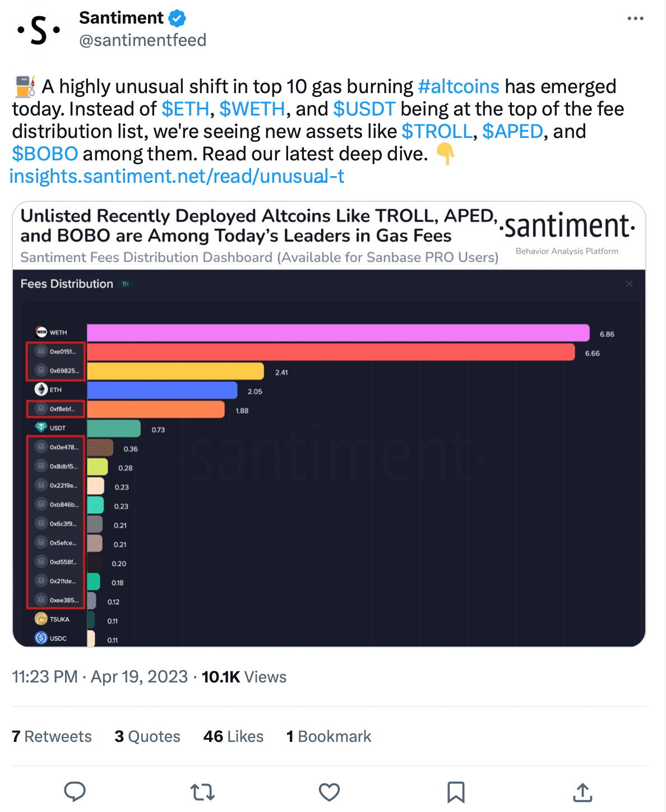Image resolution: width=666 pixels, height=812 pixels.
Task: Open the $TROLL cashtag link
Action: pos(437,131)
